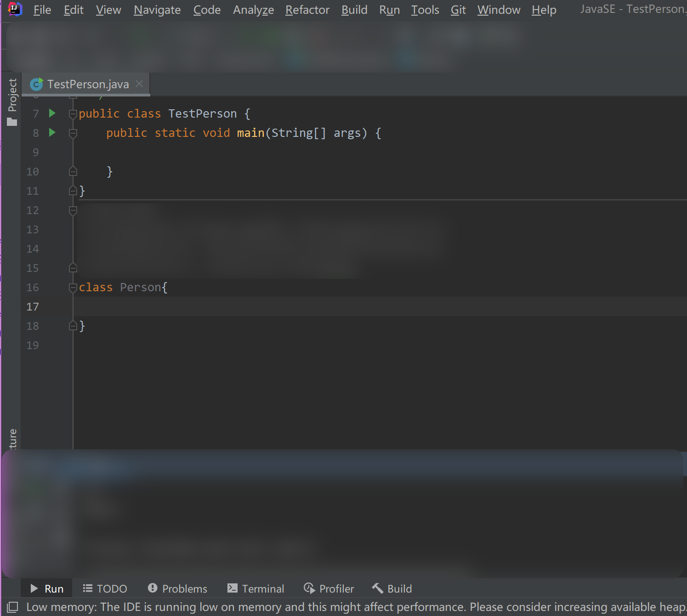The height and width of the screenshot is (616, 687).
Task: Place cursor on 'TestPerson' class name
Action: (203, 113)
